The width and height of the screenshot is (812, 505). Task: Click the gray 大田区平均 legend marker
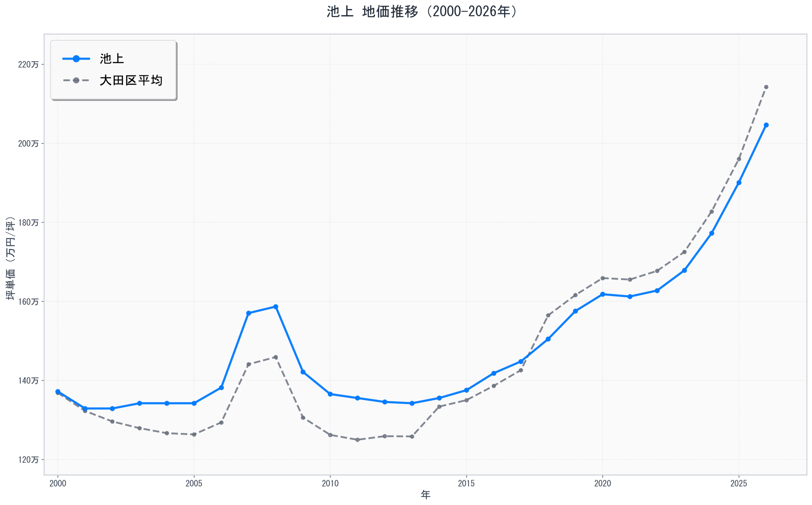(x=76, y=81)
